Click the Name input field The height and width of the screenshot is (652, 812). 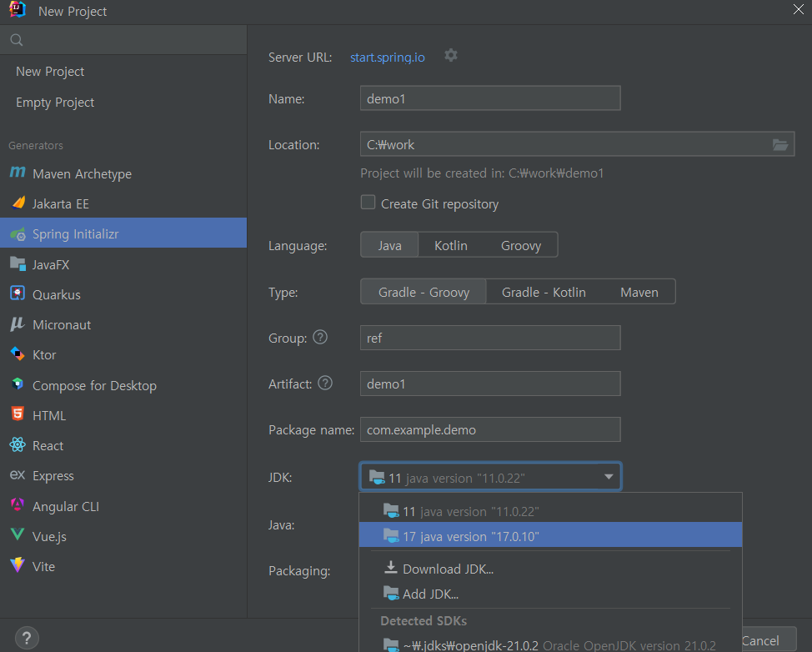(490, 98)
